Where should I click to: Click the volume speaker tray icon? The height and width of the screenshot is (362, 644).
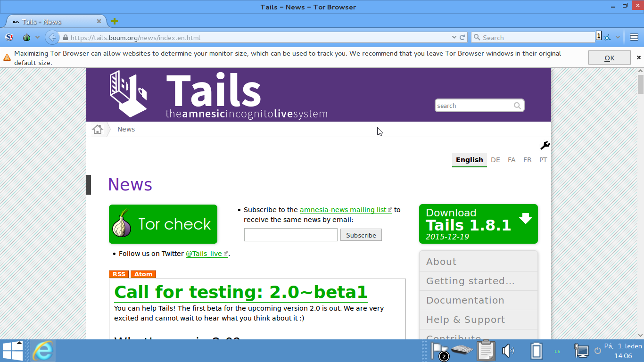click(508, 351)
